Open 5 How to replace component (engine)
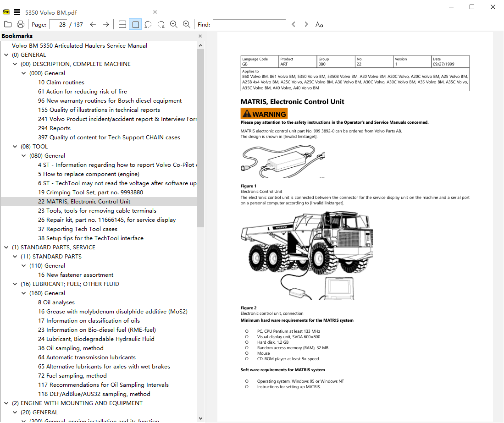The height and width of the screenshot is (423, 504). pos(89,174)
